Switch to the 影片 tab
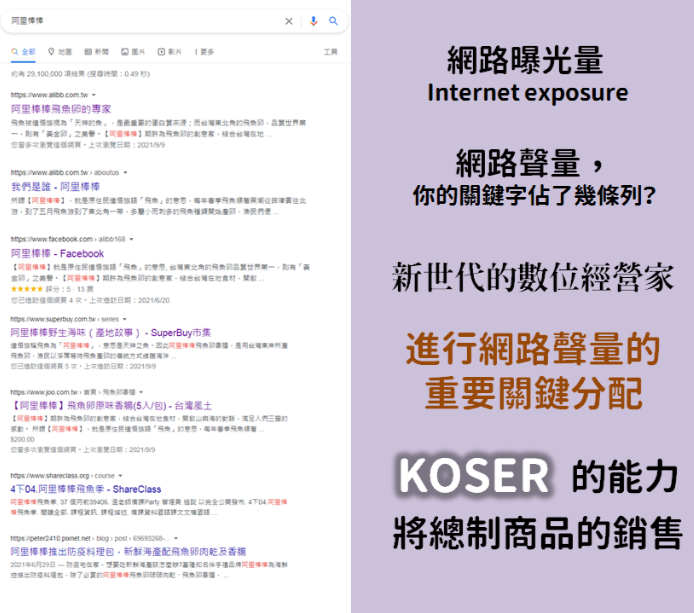 (x=170, y=52)
